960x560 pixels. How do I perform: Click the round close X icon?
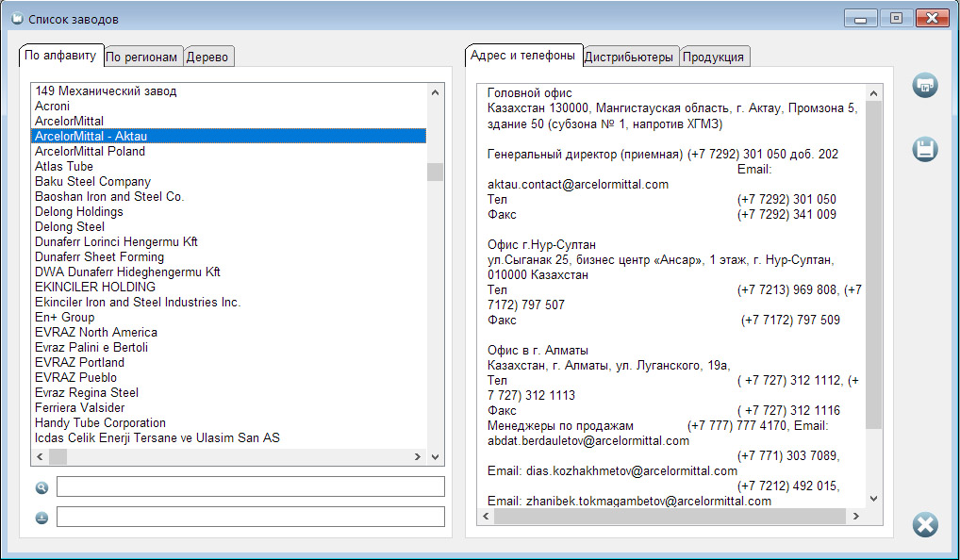tap(924, 524)
